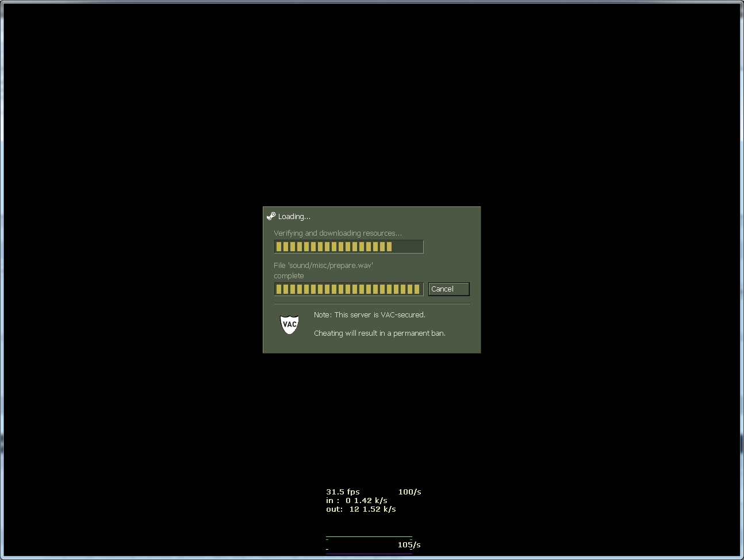Viewport: 744px width, 560px height.
Task: Cancel the loading dialog
Action: (448, 289)
